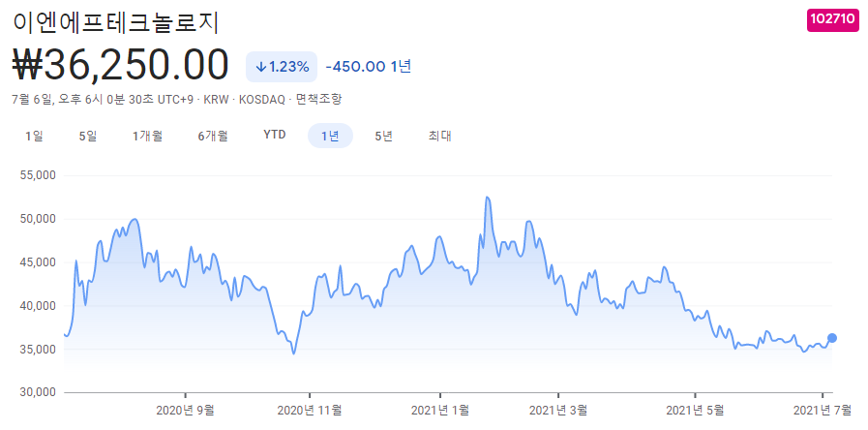Open the 5년 range tab
The image size is (868, 430).
[x=383, y=136]
